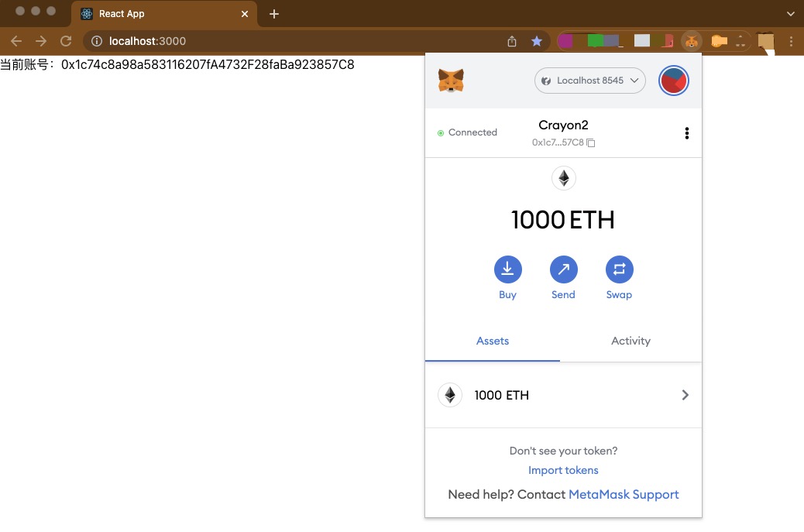This screenshot has height=532, width=804.
Task: Open the account avatar menu
Action: coord(673,81)
